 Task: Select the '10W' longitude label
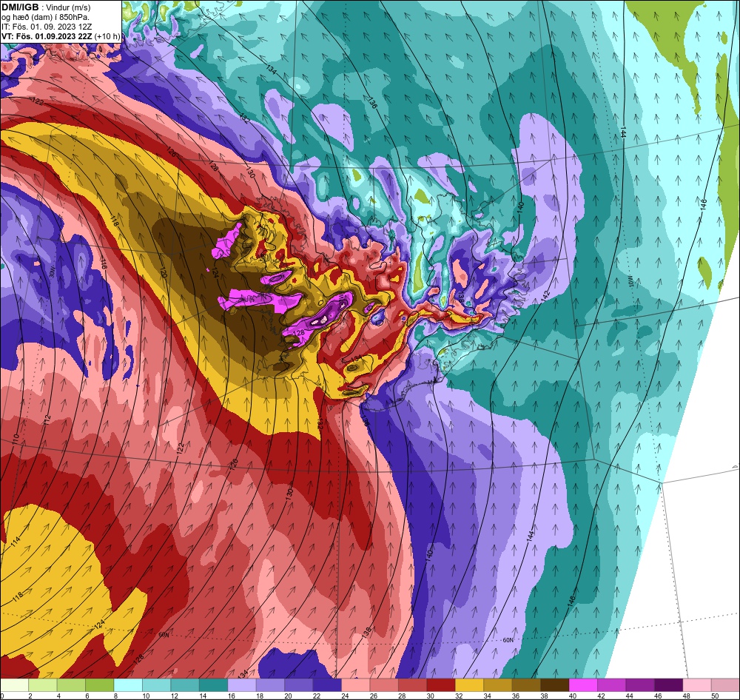(x=630, y=281)
